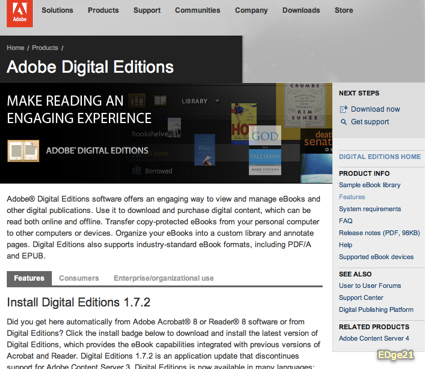Open the Support menu

[147, 10]
